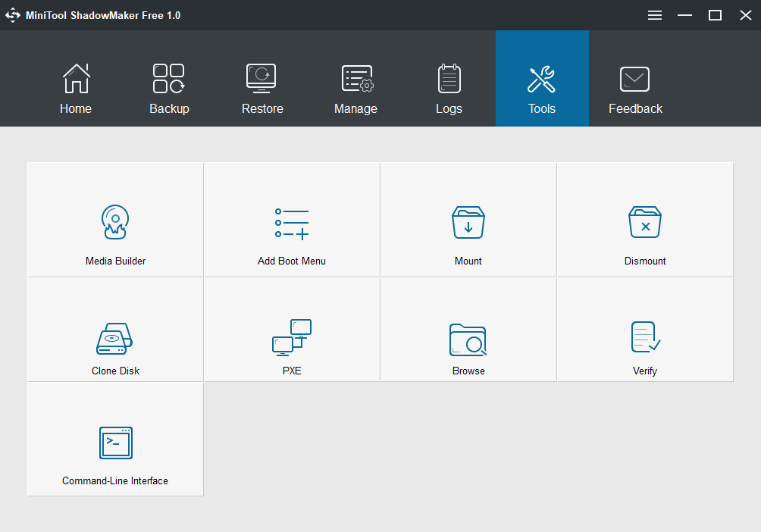Open the hamburger menu in title bar
Image resolution: width=761 pixels, height=532 pixels.
click(655, 15)
